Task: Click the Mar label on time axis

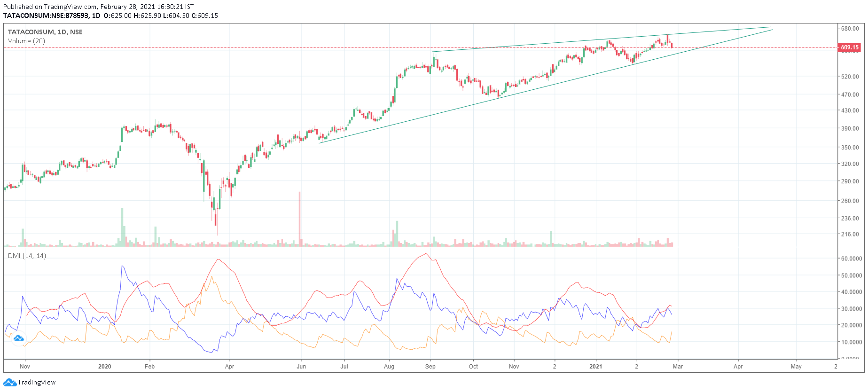Action: 678,367
